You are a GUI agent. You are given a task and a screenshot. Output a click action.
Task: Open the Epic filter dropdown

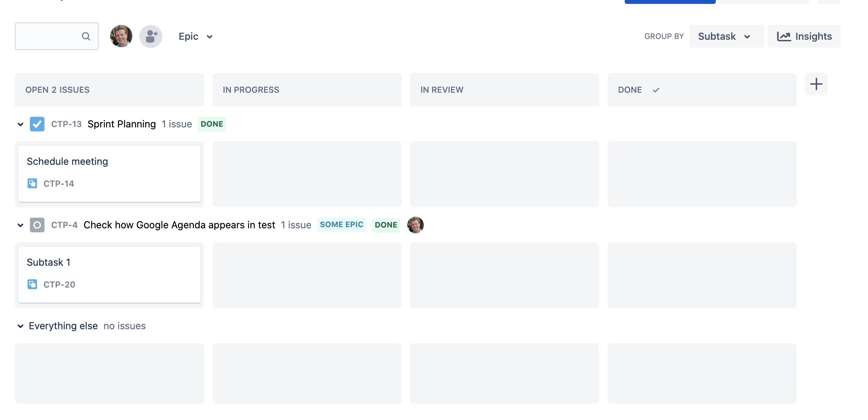click(196, 36)
